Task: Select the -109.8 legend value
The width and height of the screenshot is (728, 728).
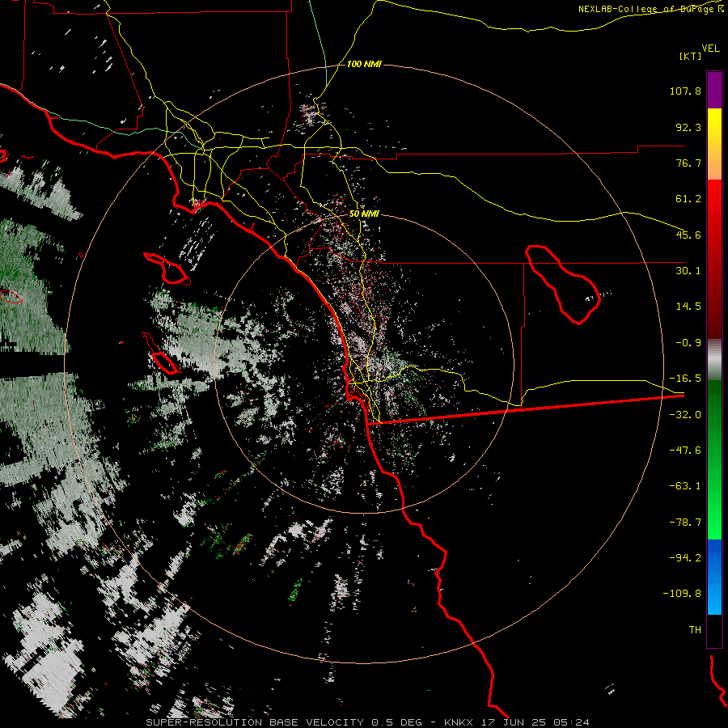Action: pos(683,594)
